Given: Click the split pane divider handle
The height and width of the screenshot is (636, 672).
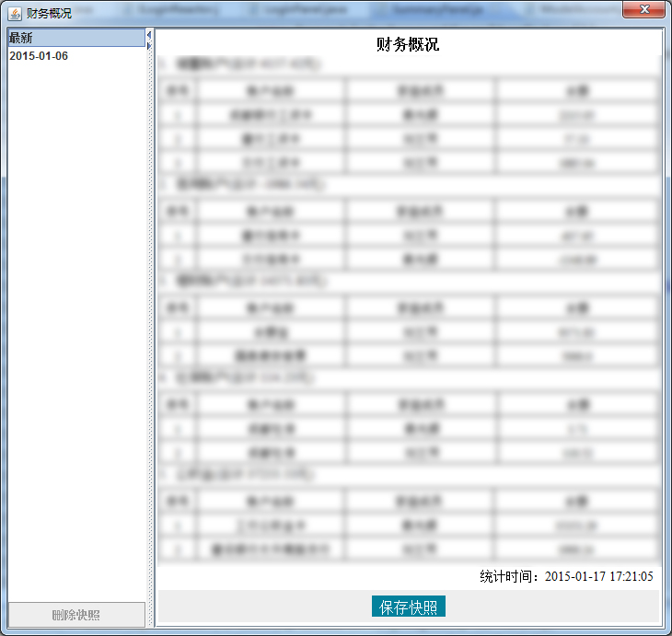Looking at the screenshot, I should pyautogui.click(x=150, y=328).
